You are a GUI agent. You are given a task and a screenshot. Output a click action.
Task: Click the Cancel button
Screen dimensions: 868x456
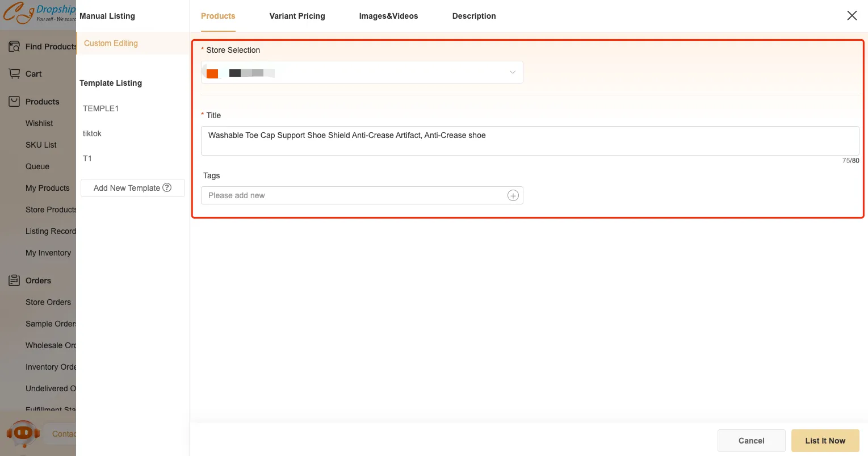[x=751, y=441]
